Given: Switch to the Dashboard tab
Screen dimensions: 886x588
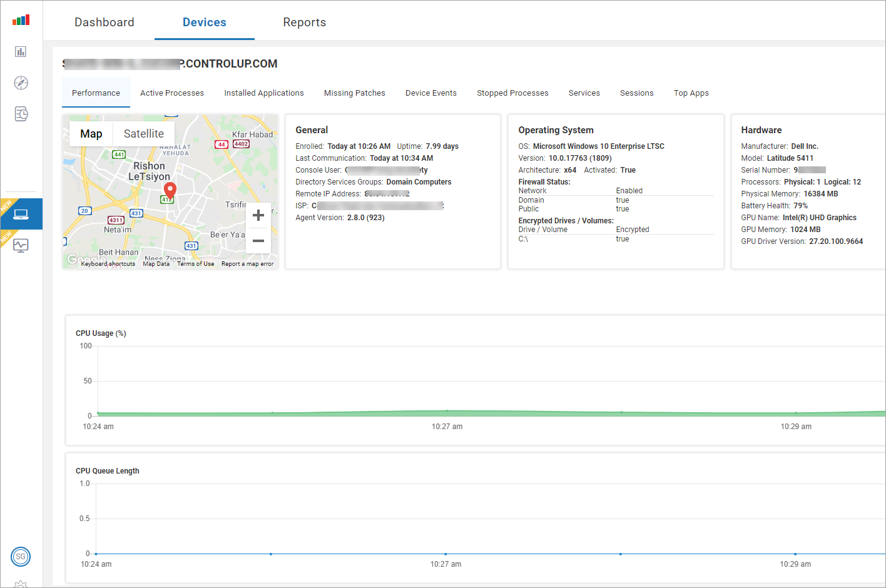Looking at the screenshot, I should pyautogui.click(x=104, y=22).
